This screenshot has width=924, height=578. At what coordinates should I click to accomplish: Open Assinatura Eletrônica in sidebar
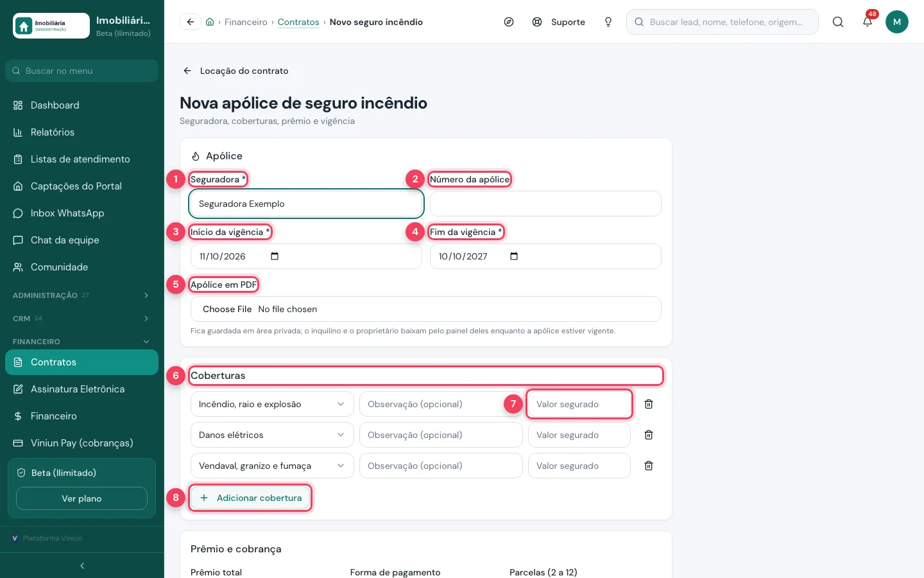[81, 389]
